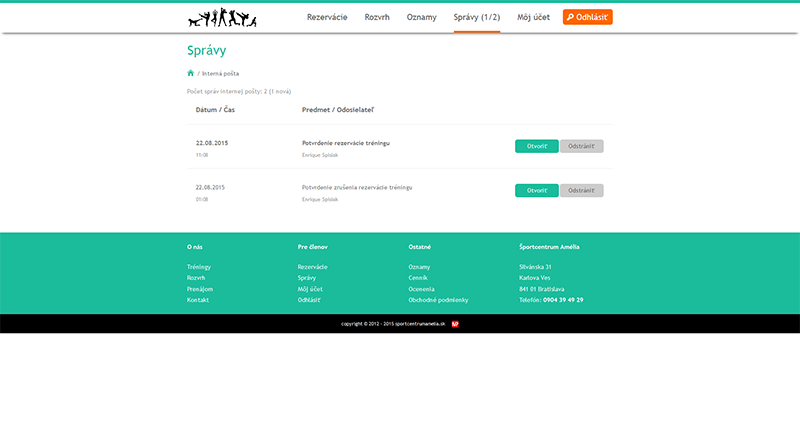800x428 pixels.
Task: Click Obchodné podmienky in the footer
Action: (438, 300)
